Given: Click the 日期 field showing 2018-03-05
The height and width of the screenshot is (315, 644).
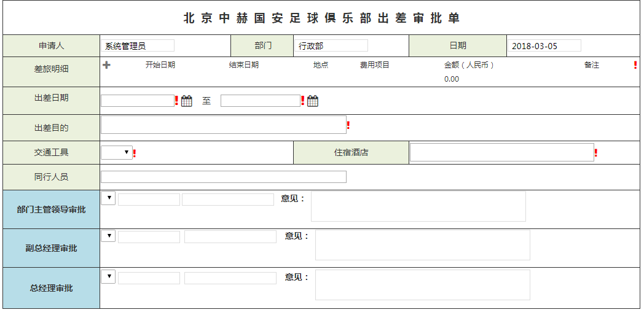Looking at the screenshot, I should pos(544,45).
